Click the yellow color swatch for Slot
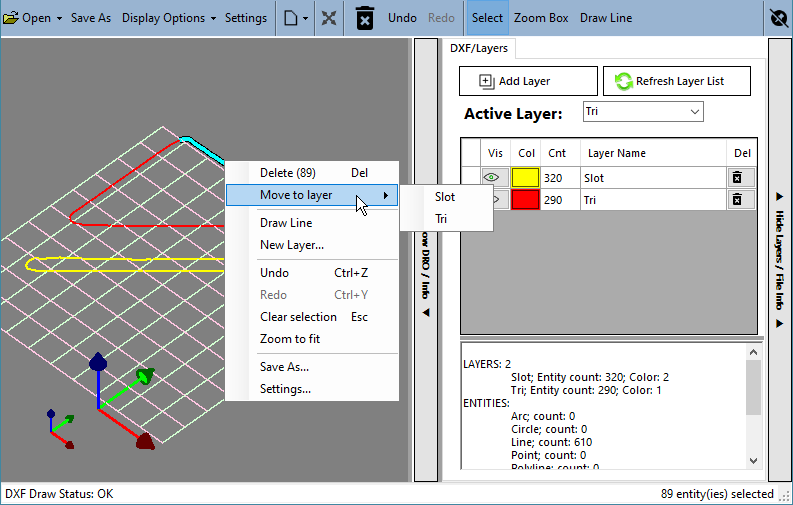The width and height of the screenshot is (793, 505). [x=525, y=178]
